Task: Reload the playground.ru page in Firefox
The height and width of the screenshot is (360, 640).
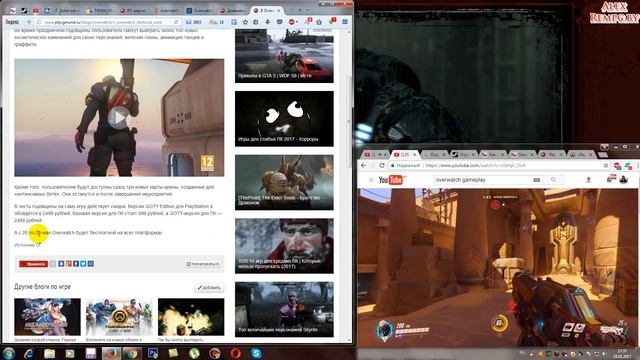Action: (176, 22)
